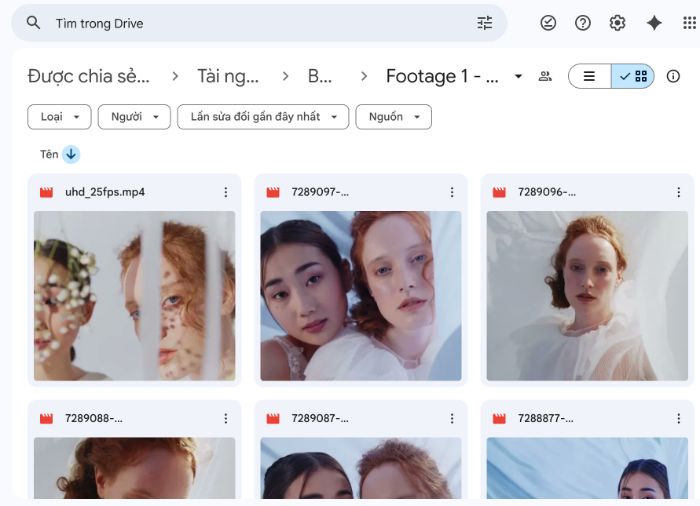This screenshot has height=506, width=700.
Task: Click video file icon of 7289088 card
Action: [x=46, y=418]
